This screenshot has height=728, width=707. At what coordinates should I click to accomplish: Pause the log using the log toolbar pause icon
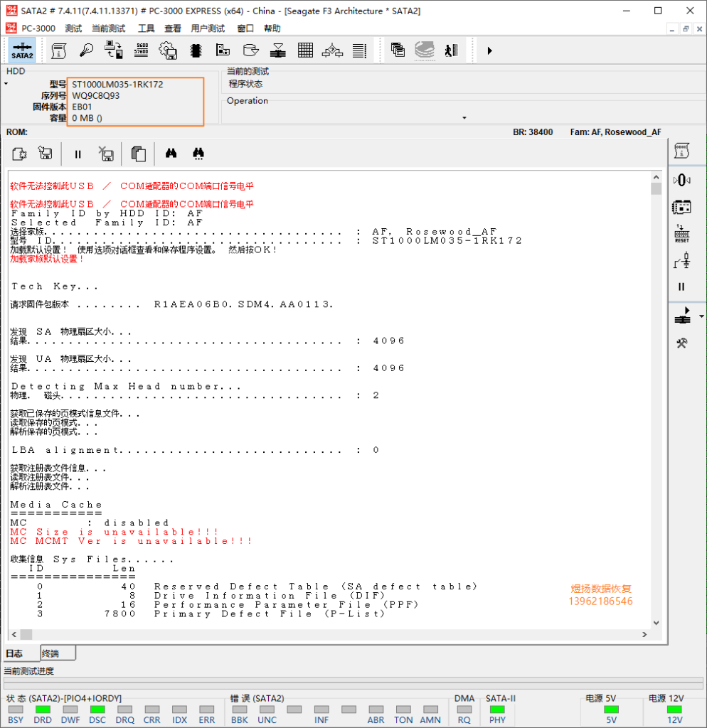pos(78,154)
